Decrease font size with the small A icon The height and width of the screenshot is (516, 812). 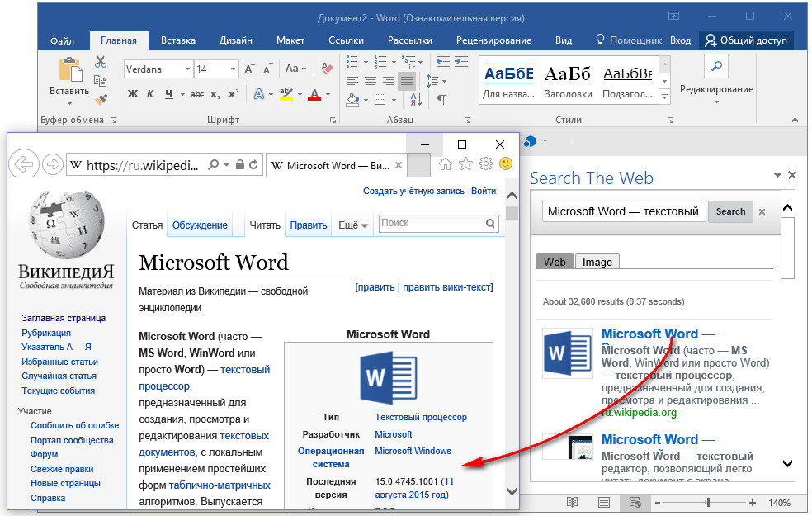click(267, 69)
